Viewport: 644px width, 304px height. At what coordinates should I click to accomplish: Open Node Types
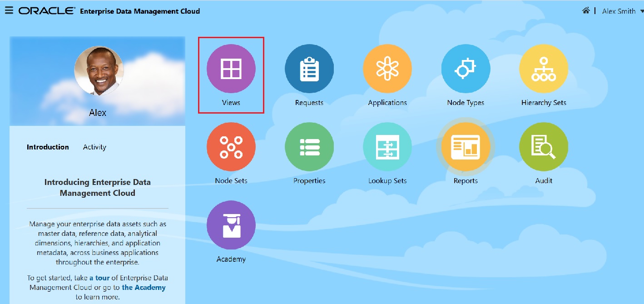click(466, 68)
